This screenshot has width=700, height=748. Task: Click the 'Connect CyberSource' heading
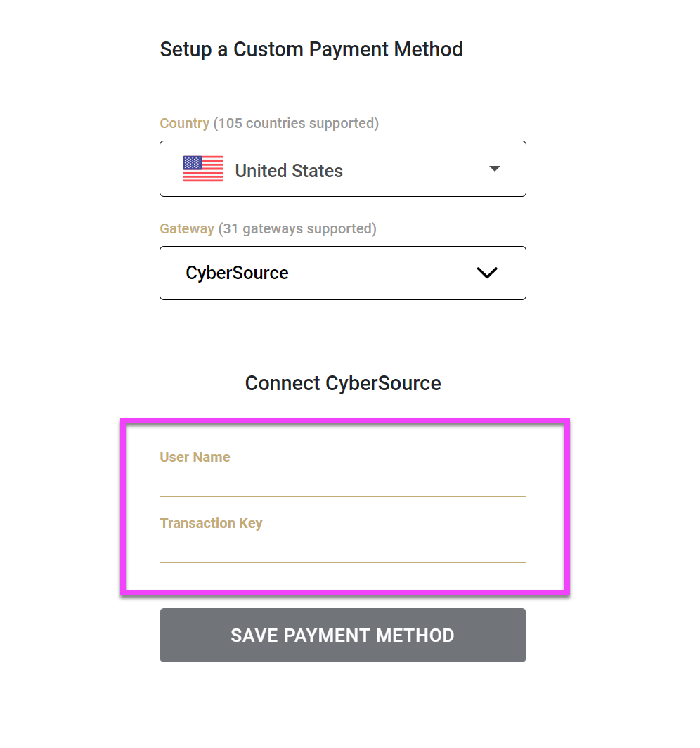click(x=343, y=383)
